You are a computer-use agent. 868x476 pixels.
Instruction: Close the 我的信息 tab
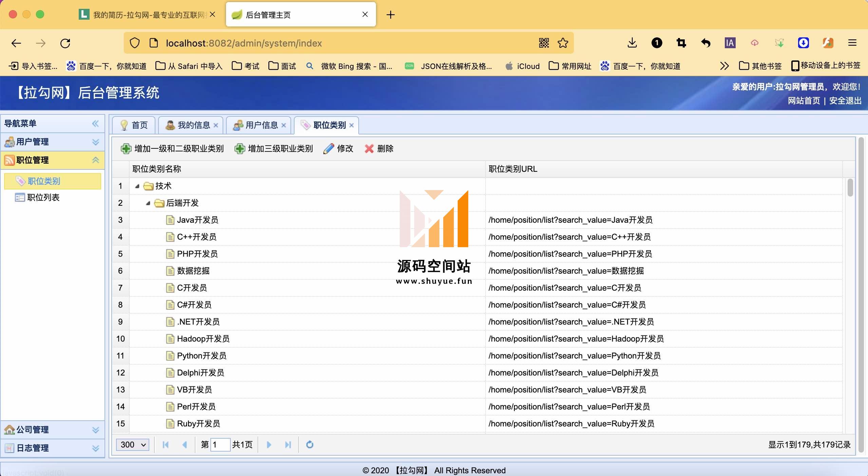[x=216, y=125]
